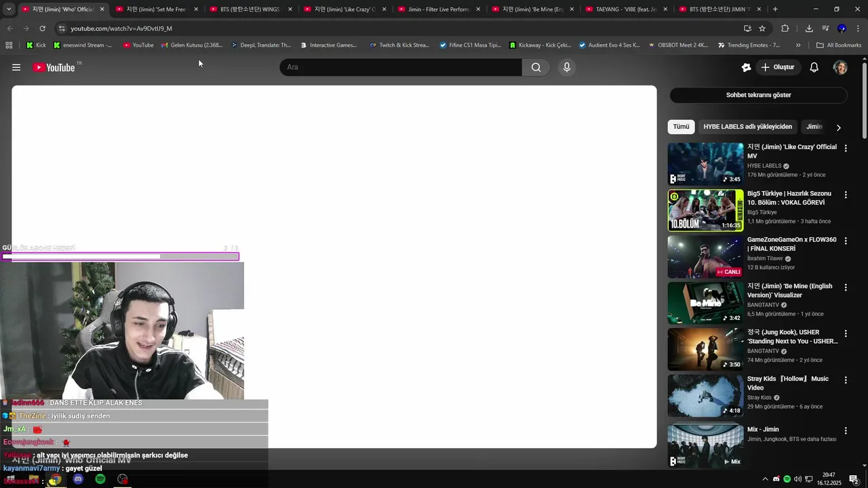Click the 'Sohbet tekrarını göster' button

tap(758, 95)
